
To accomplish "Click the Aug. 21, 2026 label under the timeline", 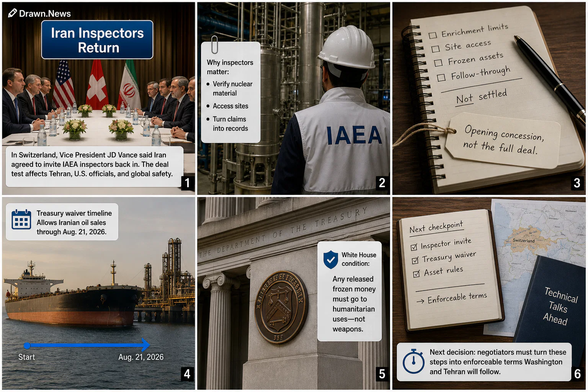I will tap(141, 357).
